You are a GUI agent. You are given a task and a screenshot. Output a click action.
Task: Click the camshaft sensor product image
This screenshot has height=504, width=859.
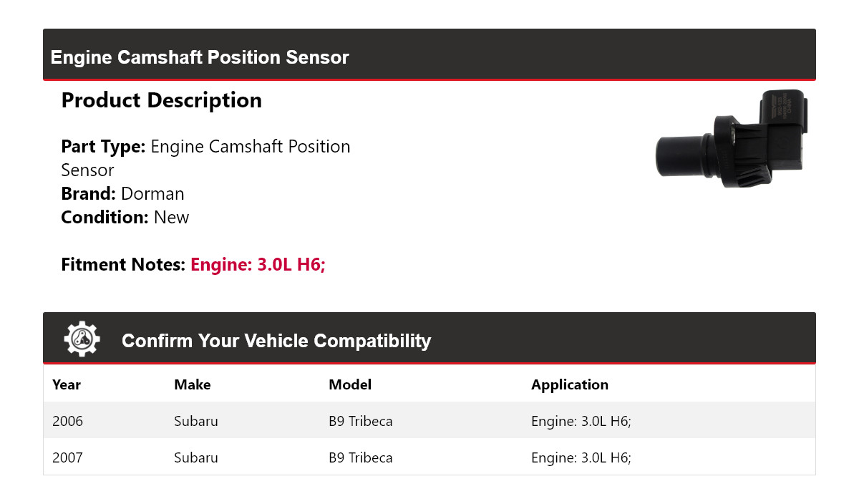730,138
